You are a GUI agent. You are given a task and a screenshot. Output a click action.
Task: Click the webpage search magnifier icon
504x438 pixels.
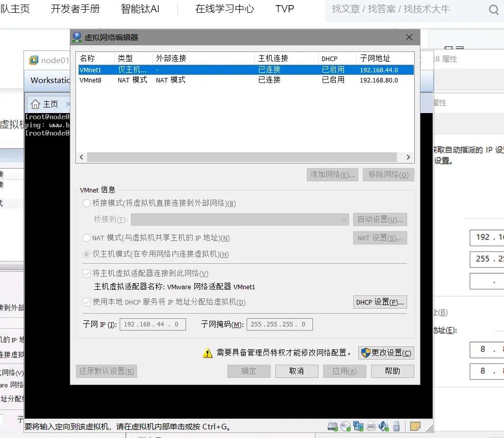point(493,10)
